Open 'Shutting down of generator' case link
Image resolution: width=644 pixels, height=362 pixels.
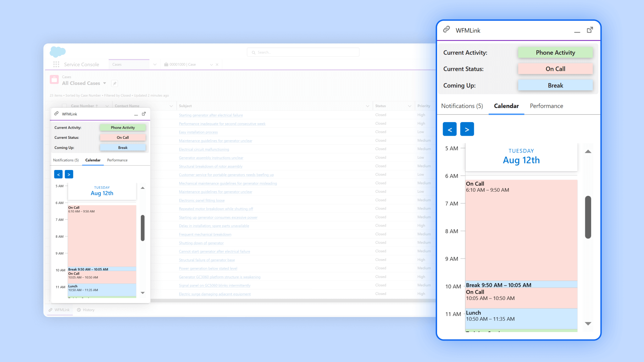pyautogui.click(x=201, y=243)
